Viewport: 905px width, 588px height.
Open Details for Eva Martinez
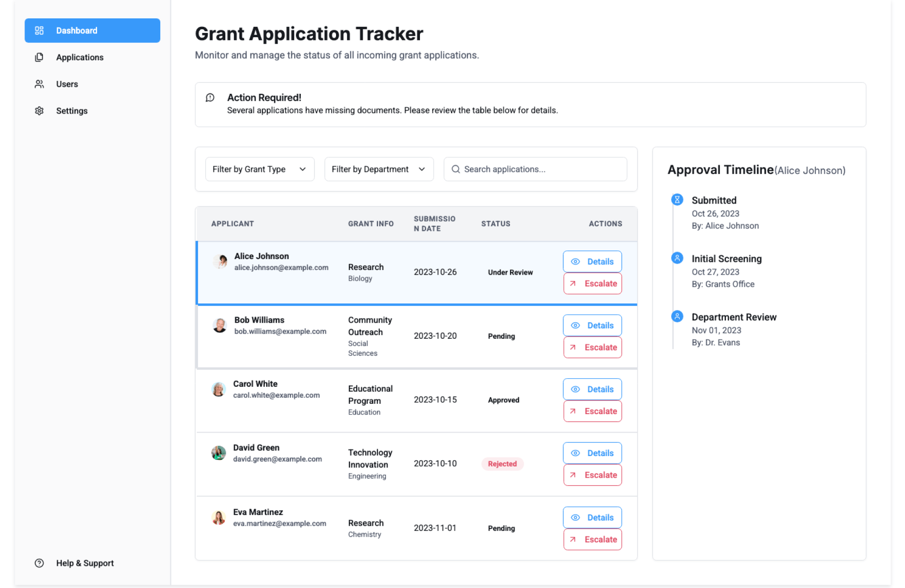click(592, 517)
